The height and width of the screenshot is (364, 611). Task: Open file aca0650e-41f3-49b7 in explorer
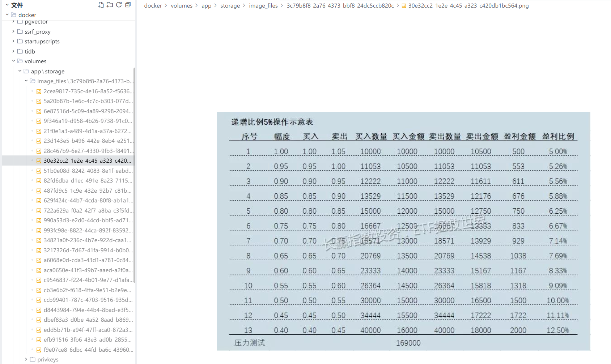pyautogui.click(x=88, y=270)
